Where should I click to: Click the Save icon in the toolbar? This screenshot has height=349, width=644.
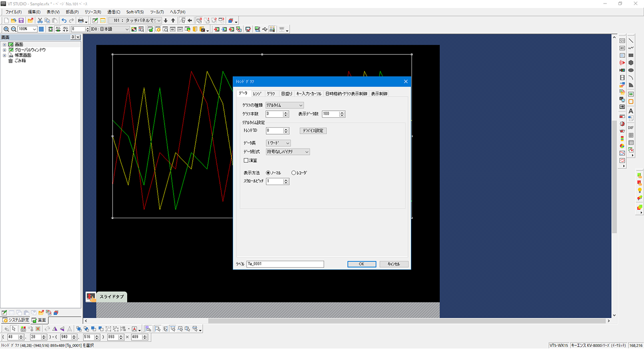click(21, 20)
